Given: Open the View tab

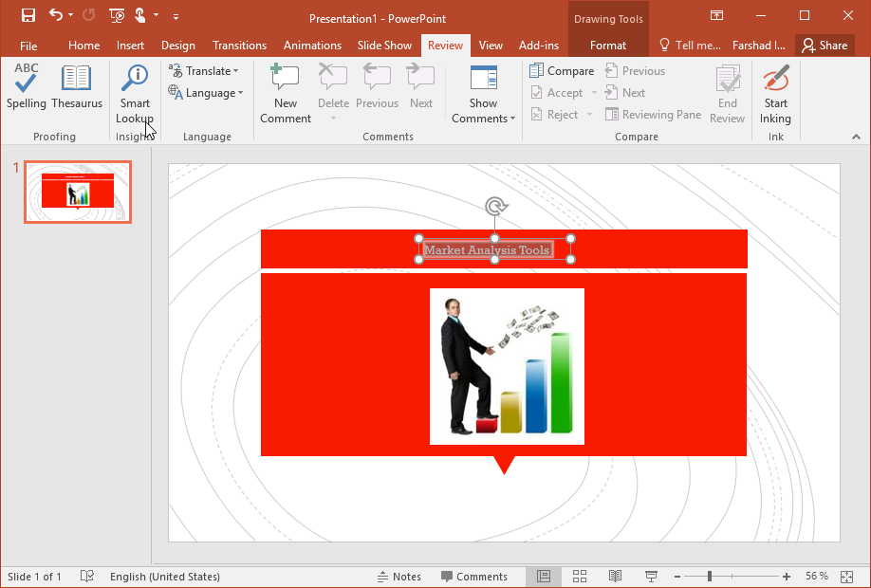Looking at the screenshot, I should (491, 46).
